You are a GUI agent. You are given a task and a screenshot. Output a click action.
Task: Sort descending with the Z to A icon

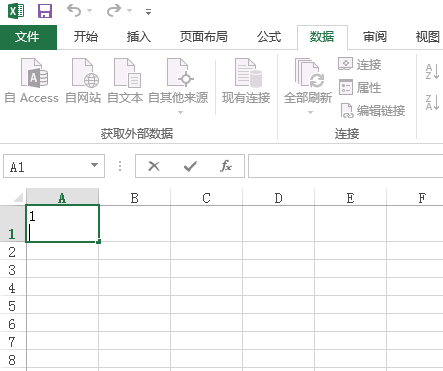click(x=432, y=102)
